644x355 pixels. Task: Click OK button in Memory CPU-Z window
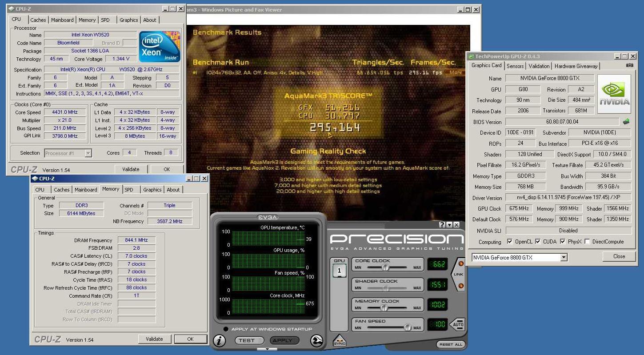(x=190, y=339)
